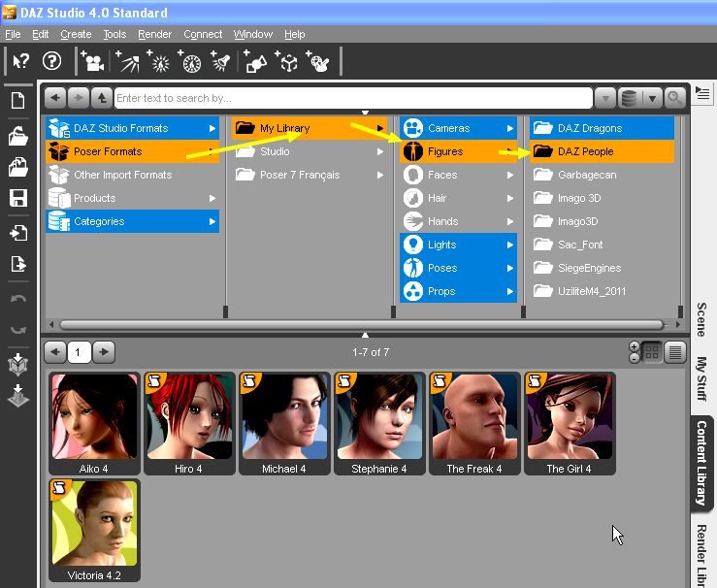Go back in content browser navigation
Screen dimensions: 717x588
pos(55,97)
